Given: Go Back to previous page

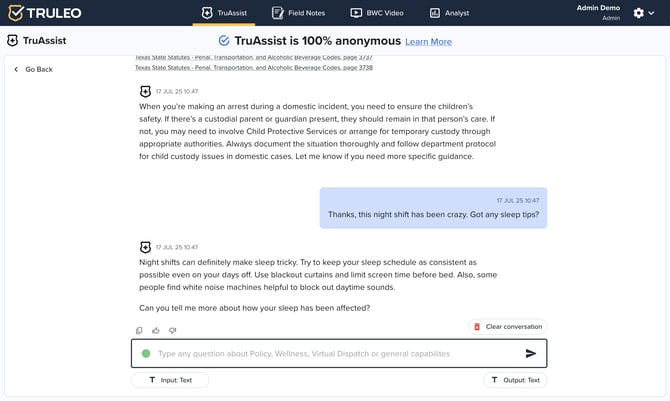Looking at the screenshot, I should point(34,69).
